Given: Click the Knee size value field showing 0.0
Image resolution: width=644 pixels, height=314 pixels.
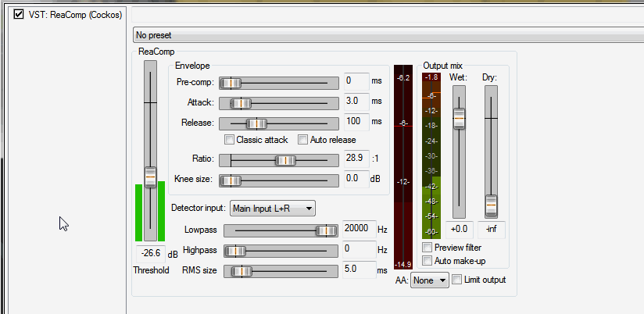Looking at the screenshot, I should point(356,180).
